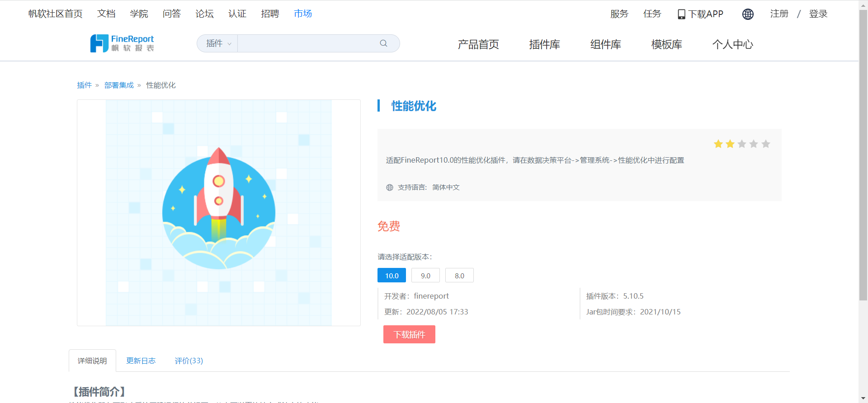Select version 10.0 option
Viewport: 868px width, 403px height.
392,276
